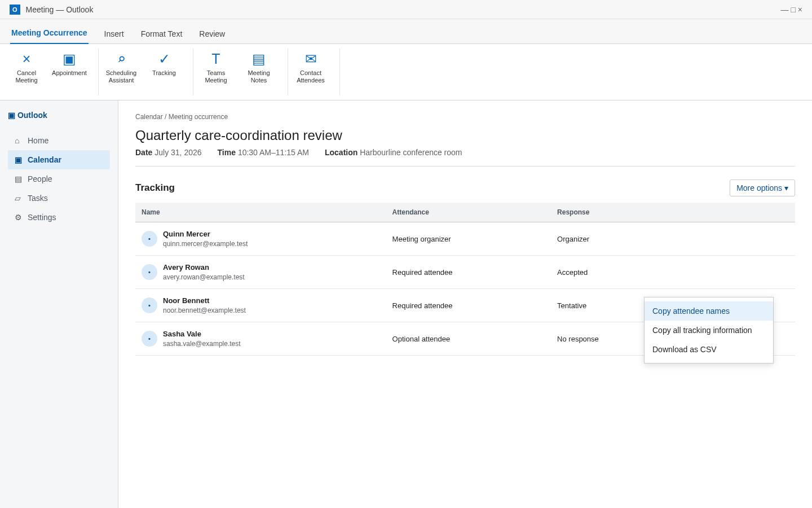
Task: Click the Cancel Meeting icon
Action: tap(27, 59)
